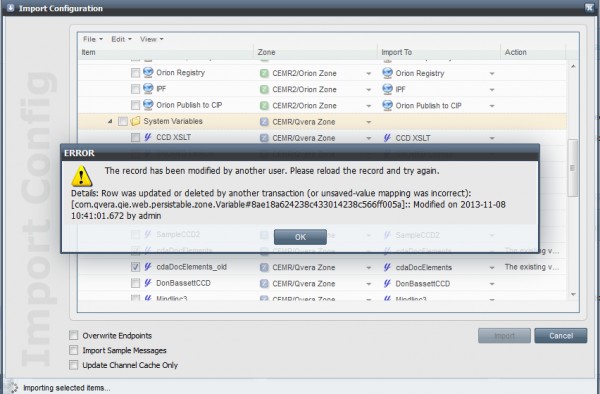Open Import To dropdown for IPF
The height and width of the screenshot is (394, 600).
(x=492, y=90)
